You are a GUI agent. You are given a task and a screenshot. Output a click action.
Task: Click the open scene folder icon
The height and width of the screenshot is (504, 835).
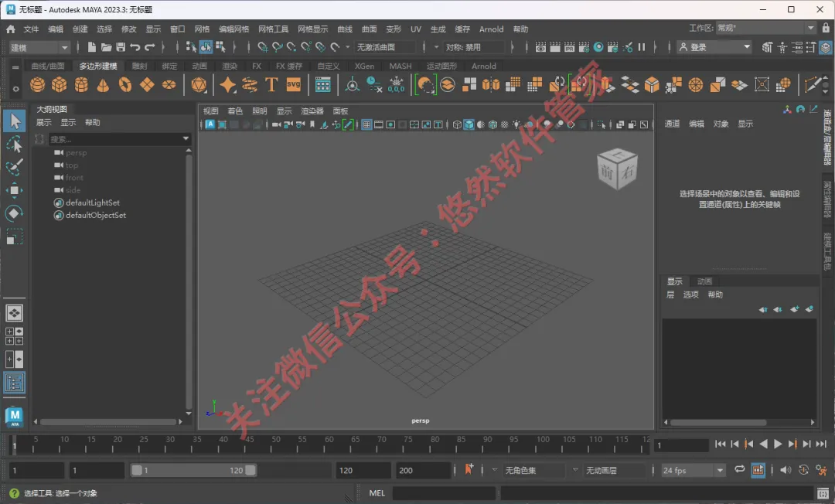click(106, 47)
